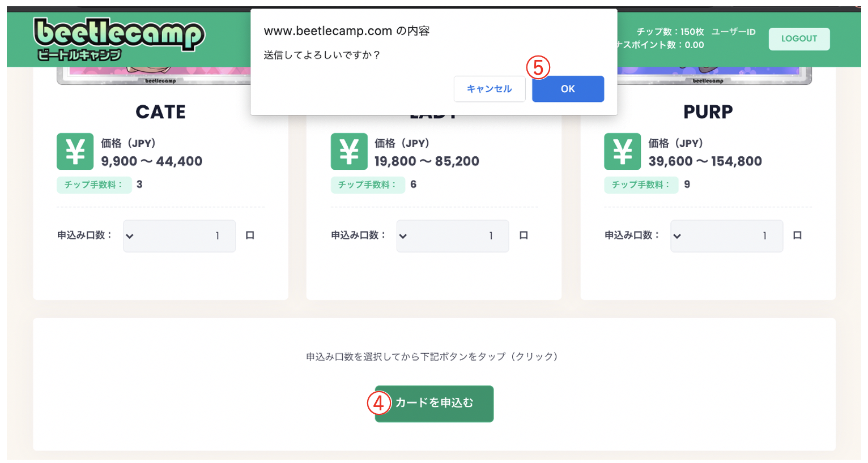Click the LOGOUT button
This screenshot has height=463, width=868.
tap(799, 38)
